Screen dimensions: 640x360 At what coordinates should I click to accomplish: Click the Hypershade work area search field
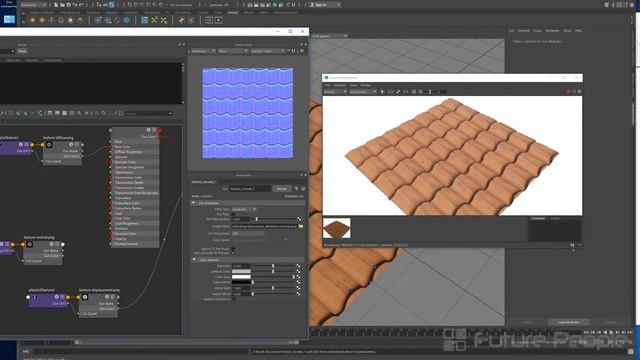click(x=149, y=113)
